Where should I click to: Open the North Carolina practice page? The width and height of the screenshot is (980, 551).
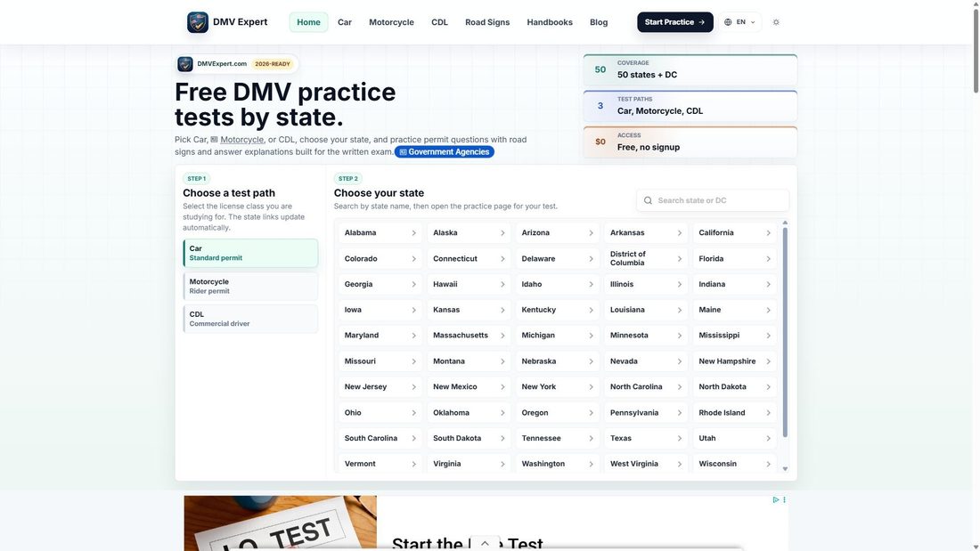646,386
